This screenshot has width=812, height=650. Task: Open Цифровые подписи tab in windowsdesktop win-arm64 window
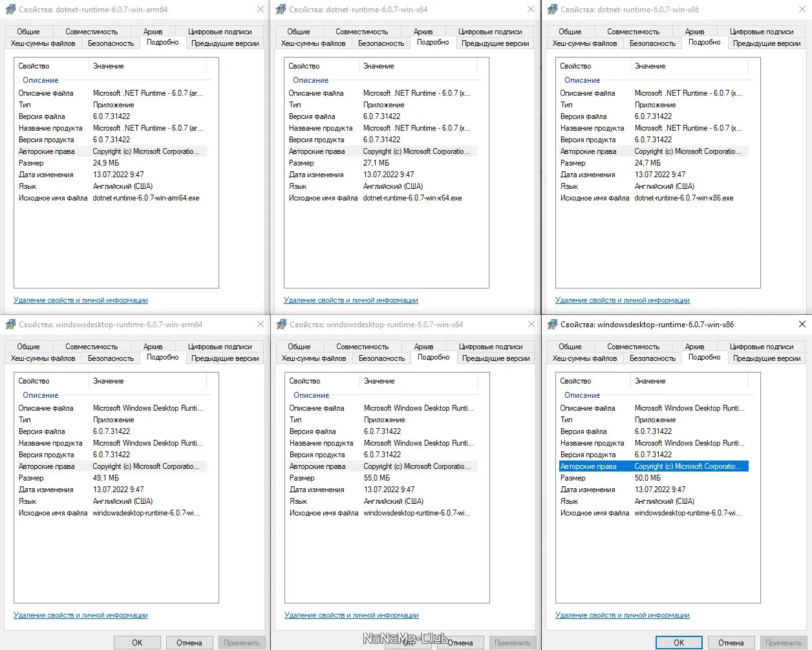click(x=220, y=347)
